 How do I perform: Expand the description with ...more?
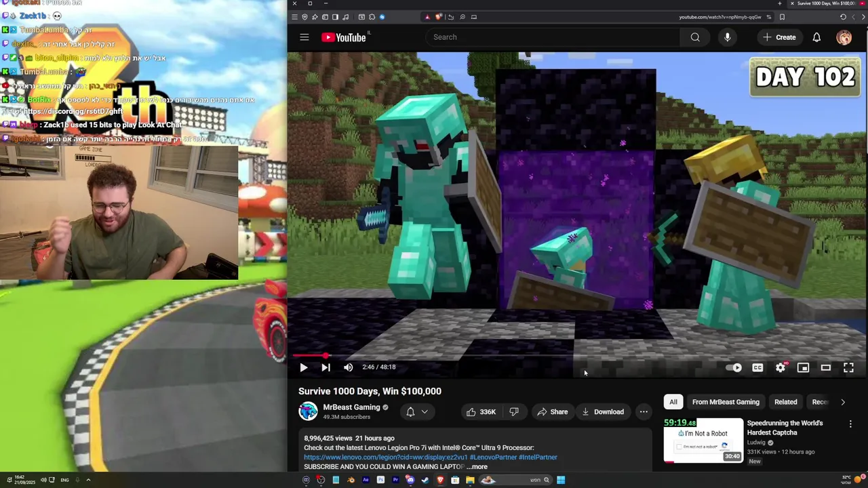(x=478, y=467)
